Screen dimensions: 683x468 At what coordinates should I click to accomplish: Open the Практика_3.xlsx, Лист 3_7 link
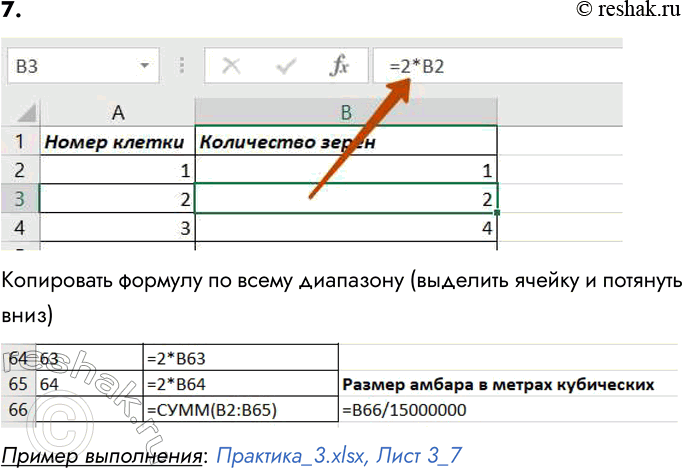pyautogui.click(x=338, y=452)
